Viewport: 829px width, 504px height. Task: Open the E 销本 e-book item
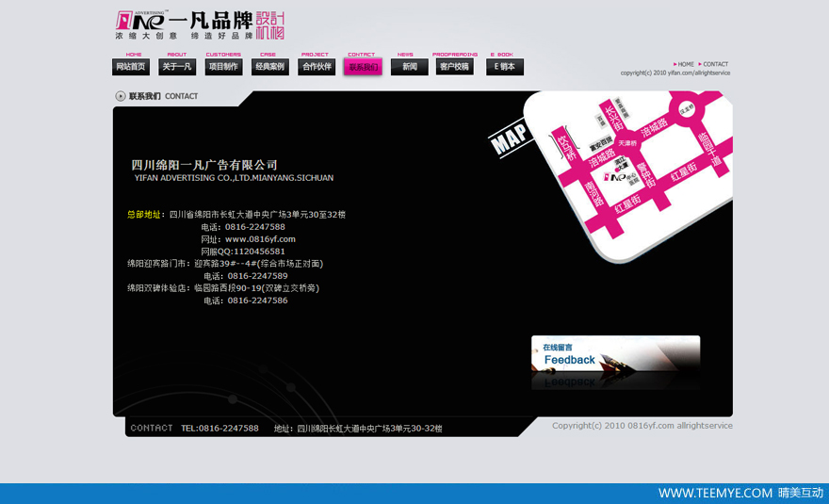(505, 67)
